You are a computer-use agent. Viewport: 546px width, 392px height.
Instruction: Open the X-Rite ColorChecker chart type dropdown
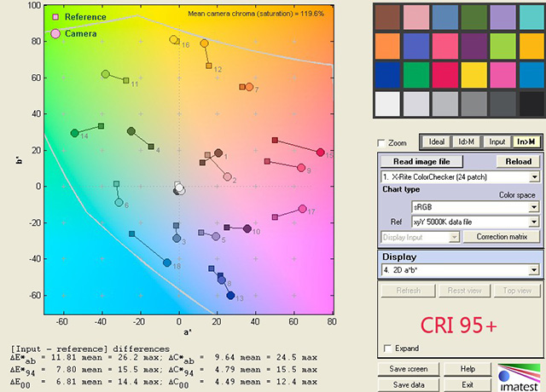[461, 176]
